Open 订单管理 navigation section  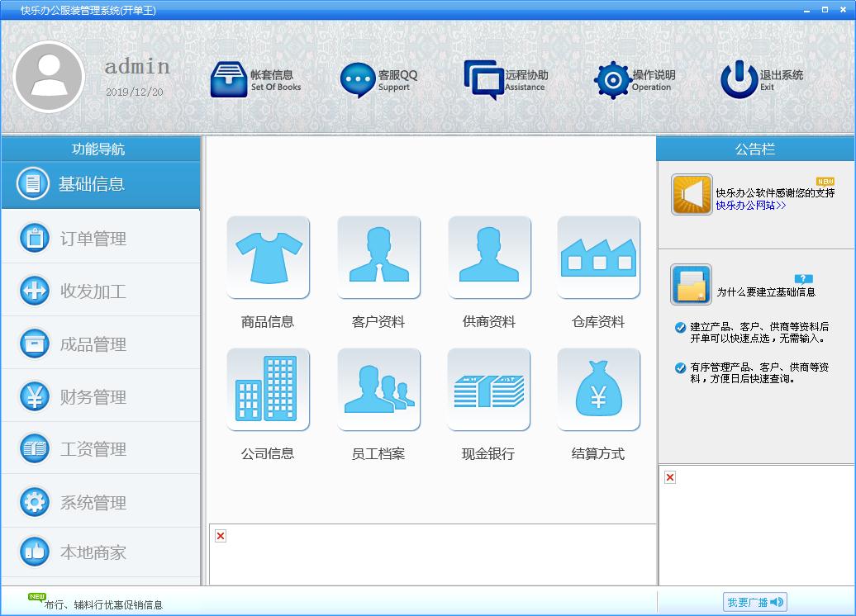tap(101, 239)
